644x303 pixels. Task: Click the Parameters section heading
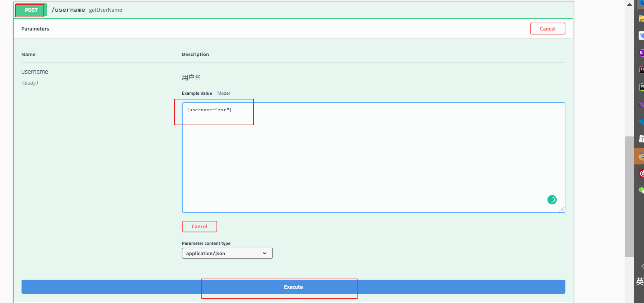[x=35, y=29]
